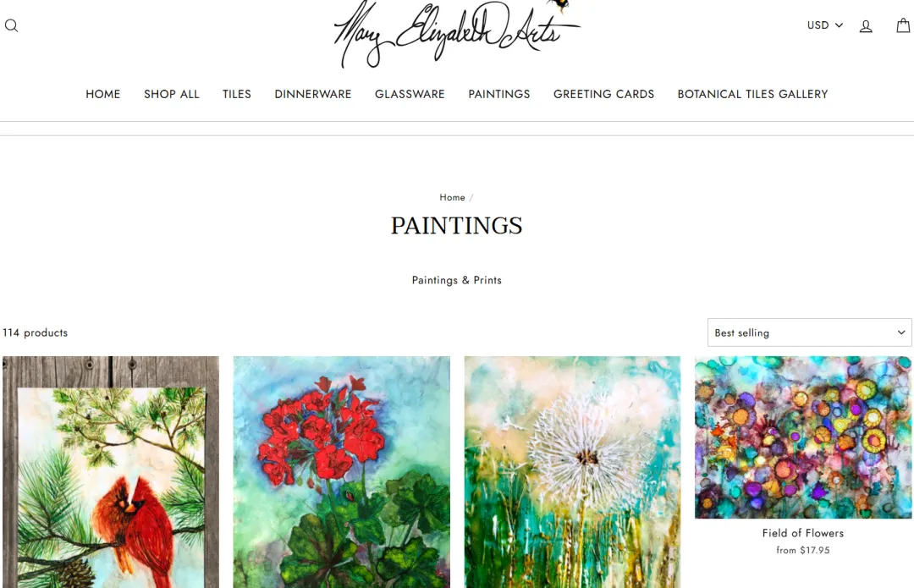Open the Field of Flowers title link
The image size is (914, 588).
click(802, 533)
